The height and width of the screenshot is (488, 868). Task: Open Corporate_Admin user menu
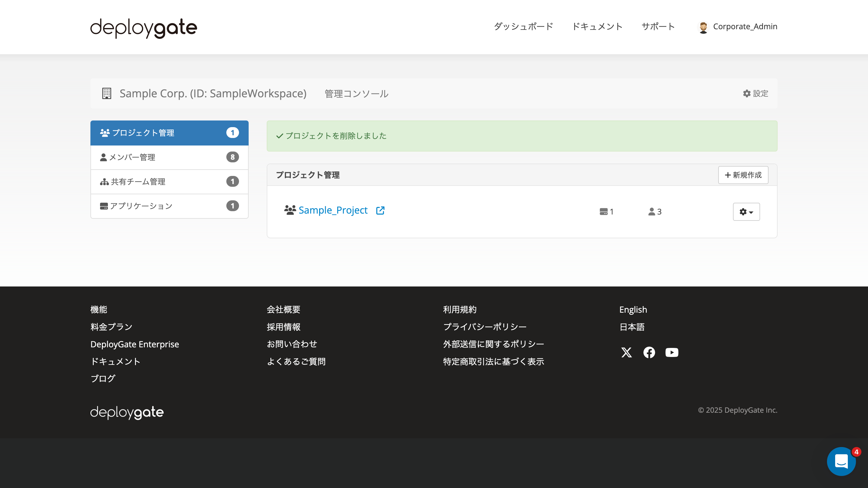tap(745, 27)
